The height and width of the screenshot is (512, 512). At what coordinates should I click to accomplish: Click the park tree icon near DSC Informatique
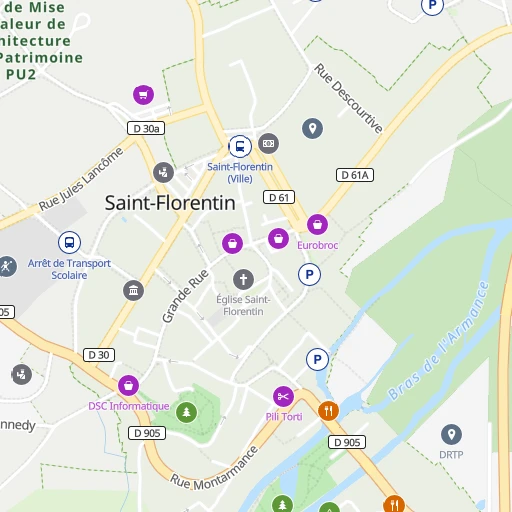[186, 412]
